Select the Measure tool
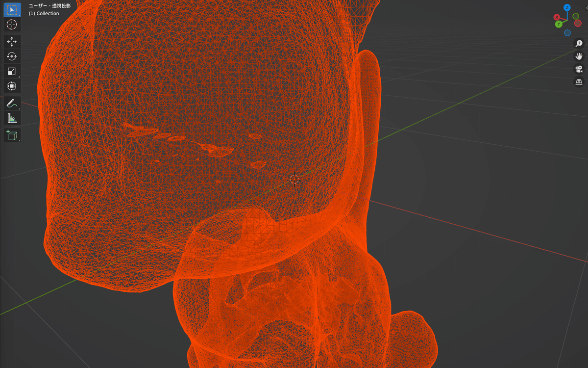588x368 pixels. tap(12, 118)
